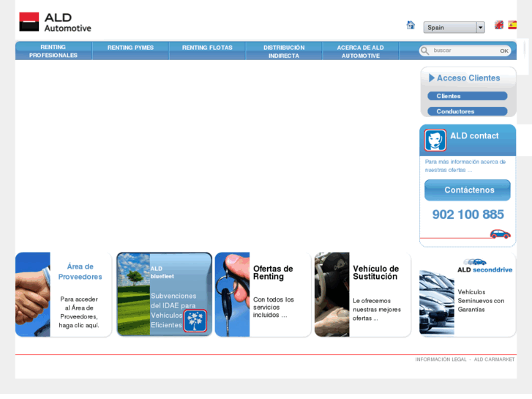Screen dimensions: 532x399
Task: Open Ofertas de Renting heading
Action: tap(273, 272)
